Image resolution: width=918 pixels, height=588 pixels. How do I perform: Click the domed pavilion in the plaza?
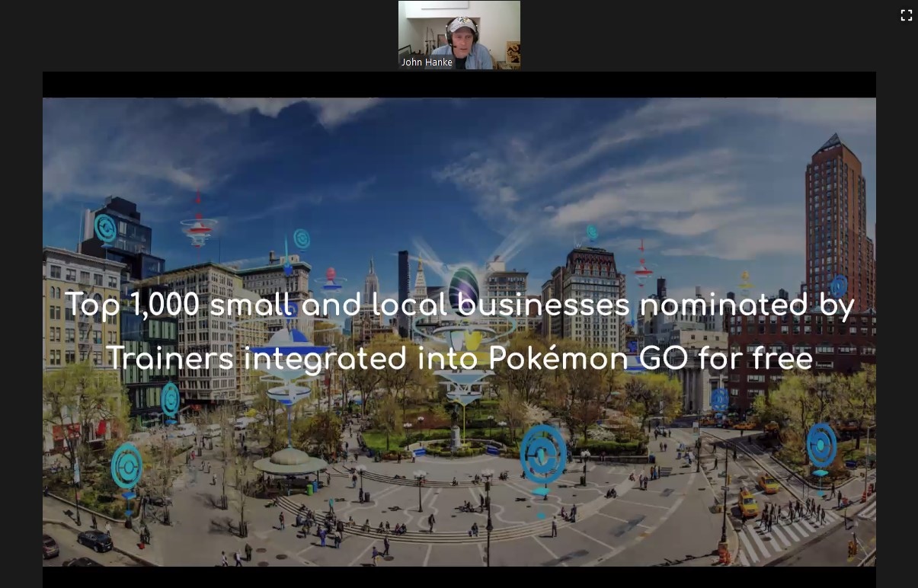289,460
